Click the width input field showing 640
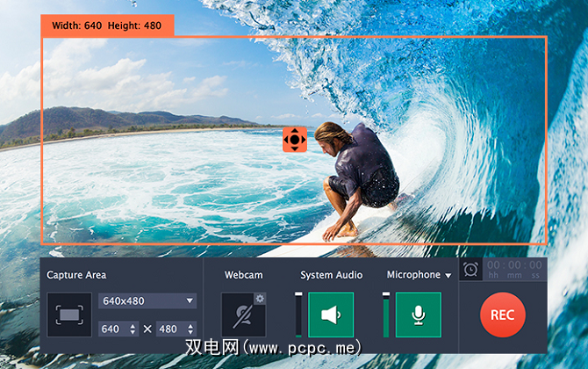Viewport: 588px width, 369px height. [113, 329]
